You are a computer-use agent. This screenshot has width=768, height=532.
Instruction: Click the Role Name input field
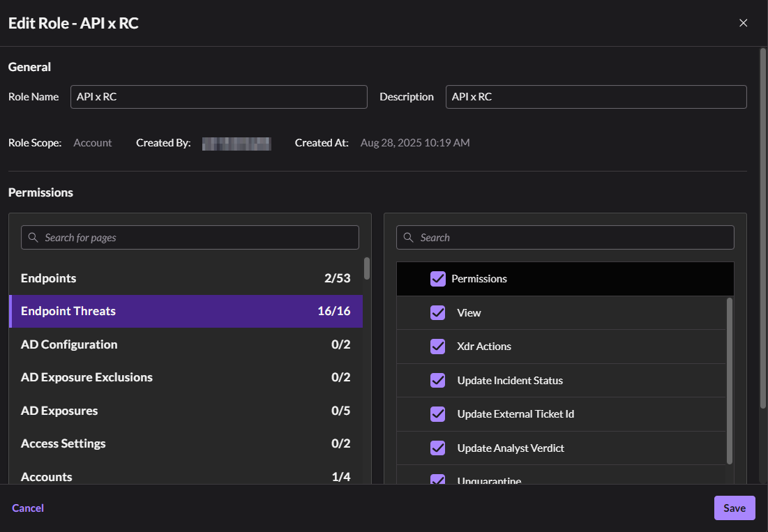218,97
